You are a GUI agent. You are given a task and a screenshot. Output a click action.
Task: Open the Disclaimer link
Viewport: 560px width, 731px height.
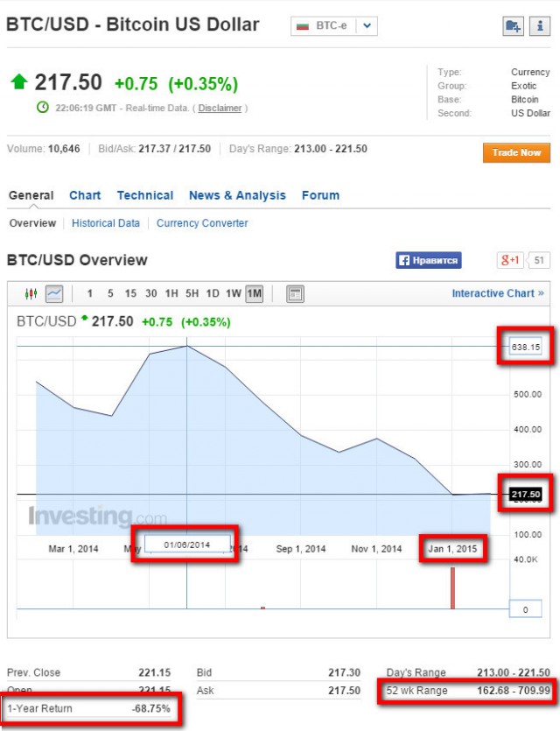[x=220, y=109]
